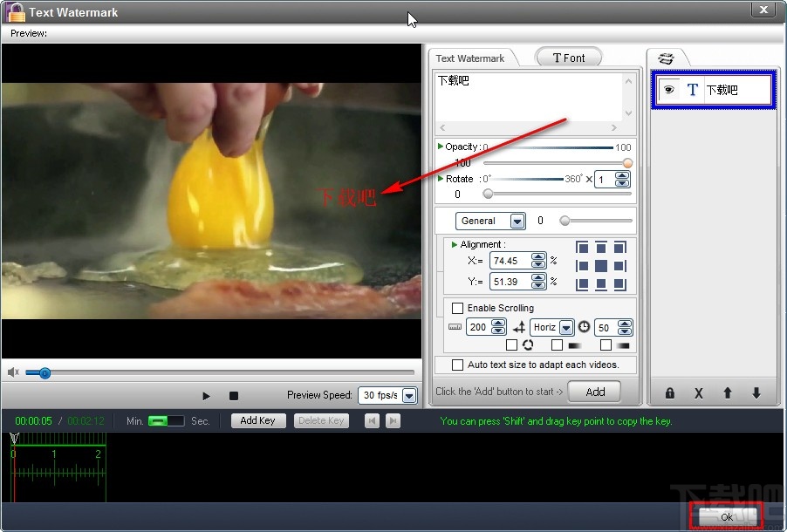
Task: Align watermark to bottom-right corner
Action: [619, 284]
